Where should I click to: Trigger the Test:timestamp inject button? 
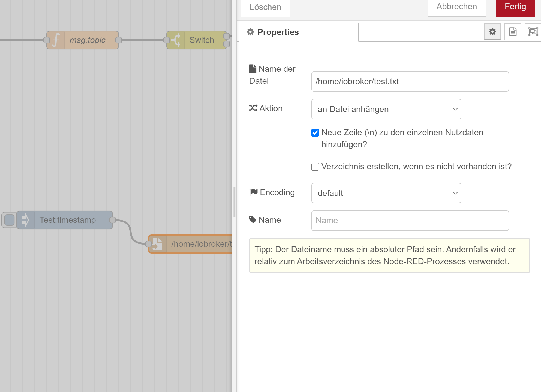pos(9,220)
